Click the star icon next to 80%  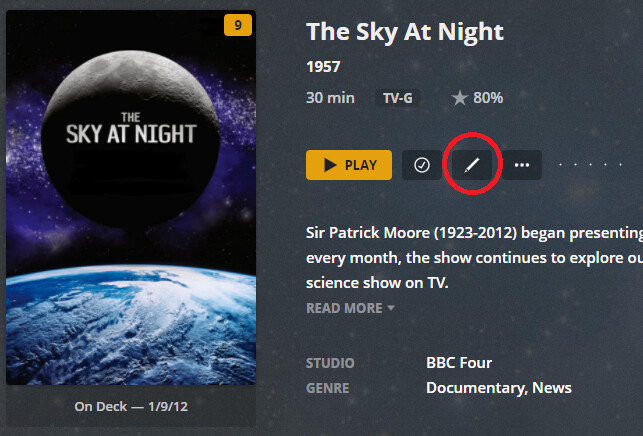click(x=460, y=98)
